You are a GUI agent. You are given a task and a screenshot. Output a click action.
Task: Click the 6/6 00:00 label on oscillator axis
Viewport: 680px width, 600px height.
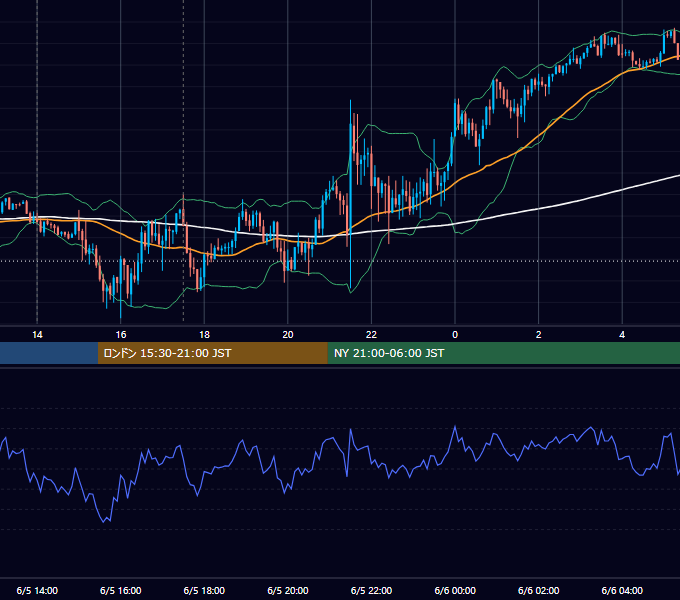[x=455, y=590]
